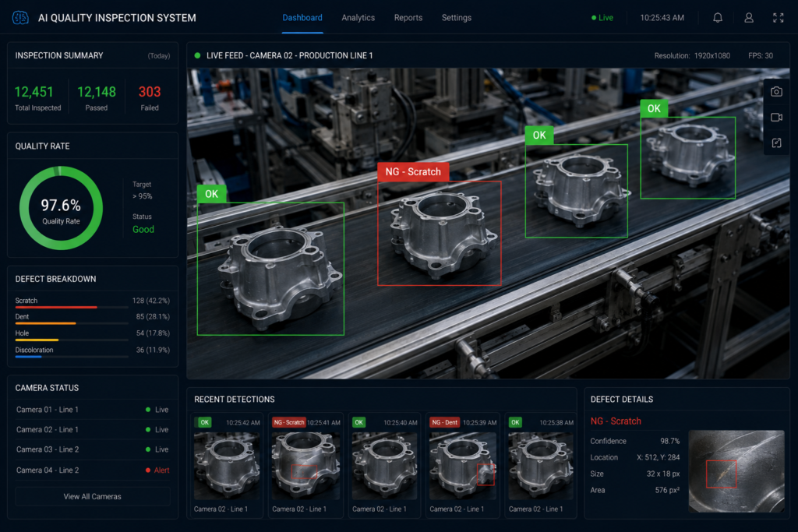Click the Resolution 1920x1080 text
798x532 pixels.
tap(692, 55)
